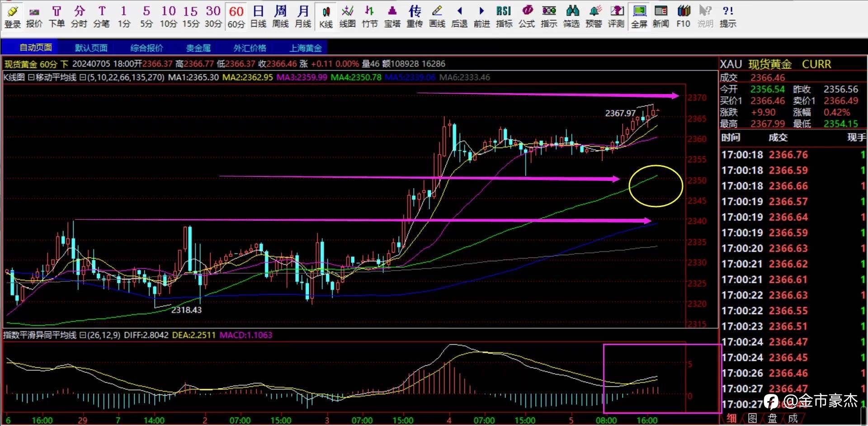
Task: Switch to the 默认页面 tab
Action: click(x=91, y=48)
